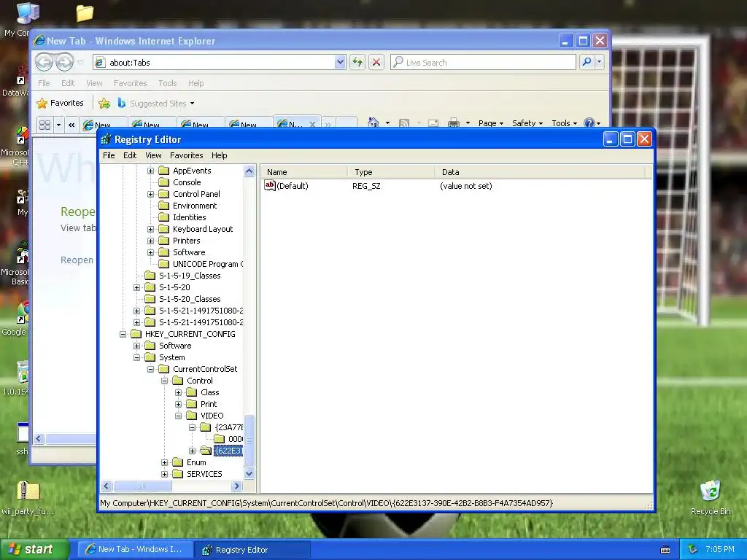
Task: Expand the Keyboard Layout key
Action: point(150,229)
